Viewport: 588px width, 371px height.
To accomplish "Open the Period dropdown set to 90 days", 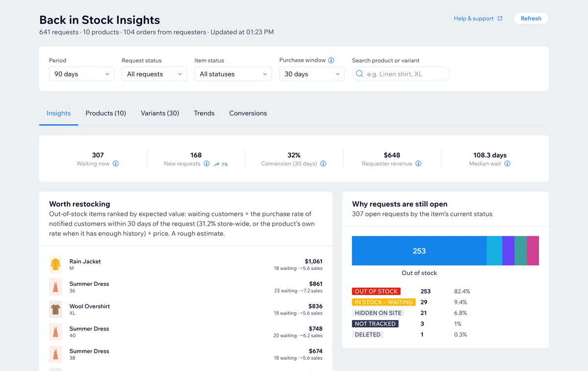I will [x=81, y=74].
